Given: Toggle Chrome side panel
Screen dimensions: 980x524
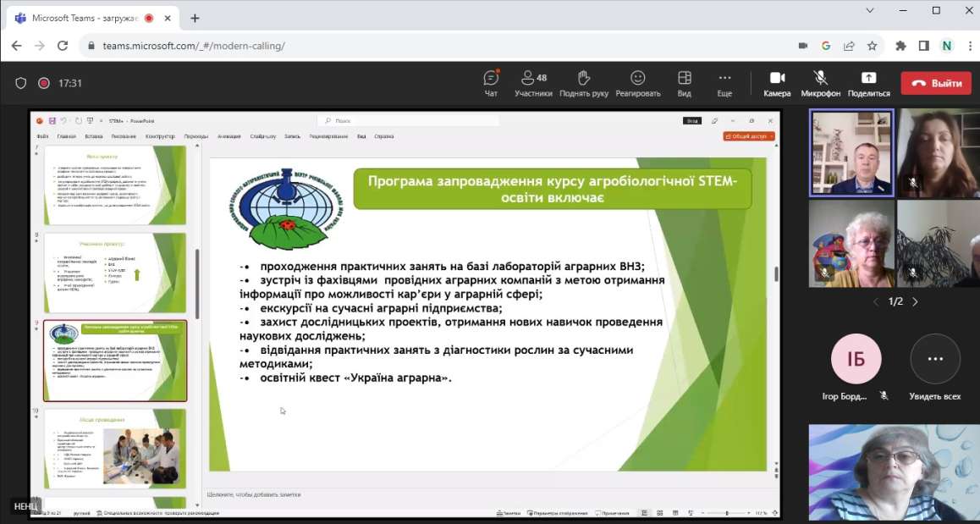Looking at the screenshot, I should [924, 46].
